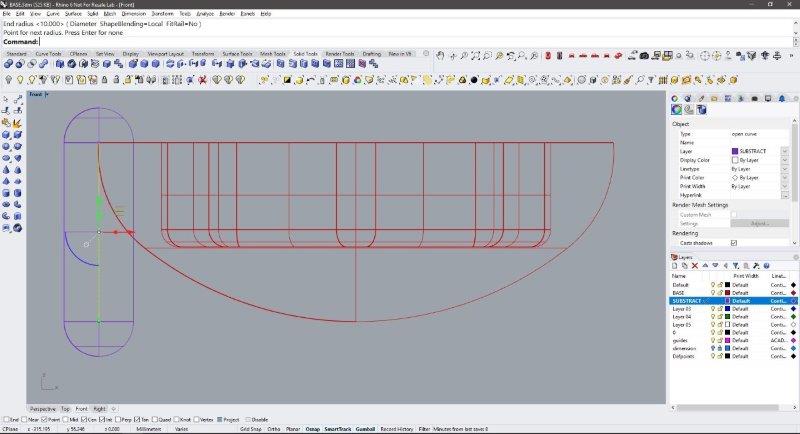Click the Pan view hand icon
The height and width of the screenshot is (434, 800).
[x=440, y=56]
